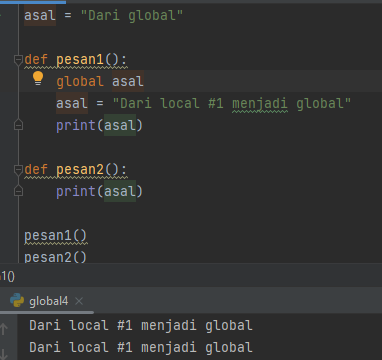Click the pesan1() call statement

tap(55, 235)
